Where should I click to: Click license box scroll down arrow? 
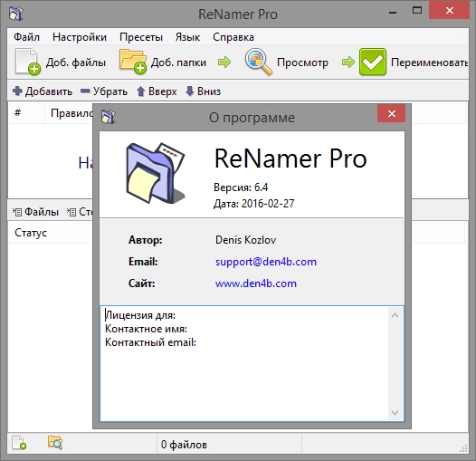click(x=395, y=413)
